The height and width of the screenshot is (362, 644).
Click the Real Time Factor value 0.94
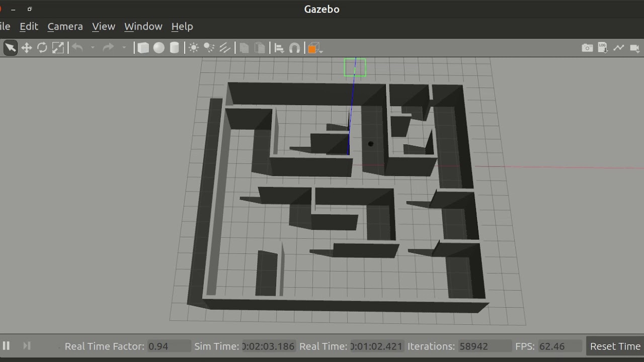[170, 346]
